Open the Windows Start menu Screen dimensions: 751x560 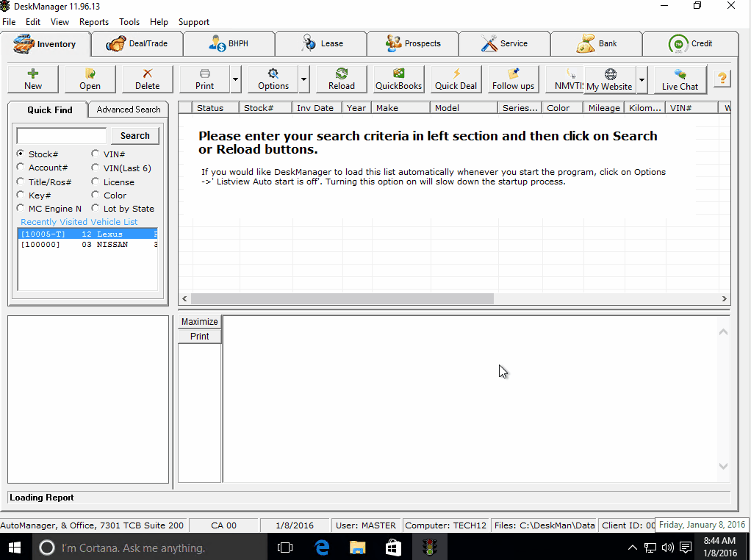(x=15, y=547)
